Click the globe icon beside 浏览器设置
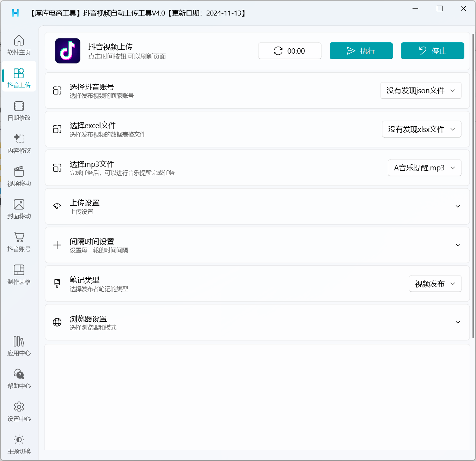 pos(57,322)
